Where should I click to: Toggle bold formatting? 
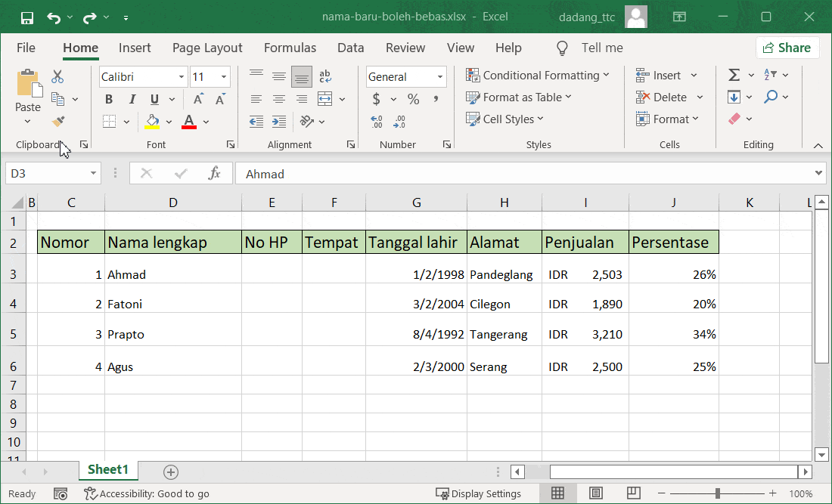coord(108,99)
